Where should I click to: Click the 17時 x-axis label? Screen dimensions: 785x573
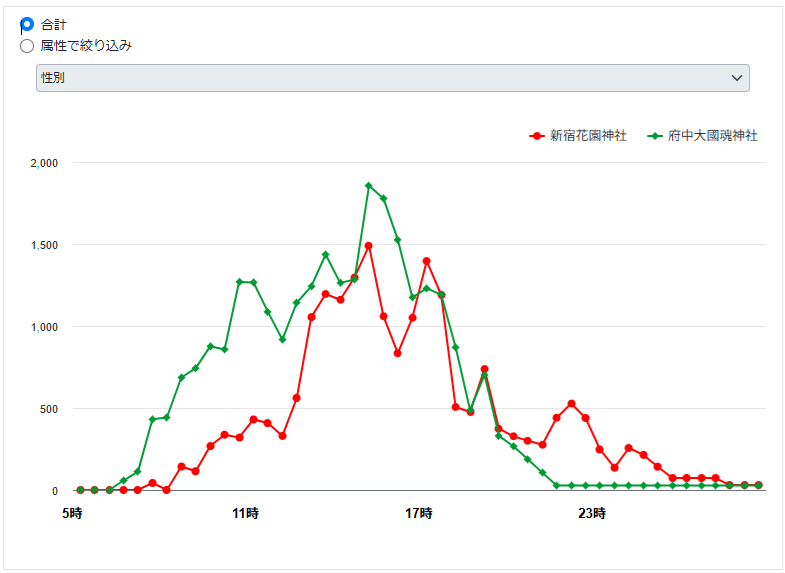click(419, 514)
